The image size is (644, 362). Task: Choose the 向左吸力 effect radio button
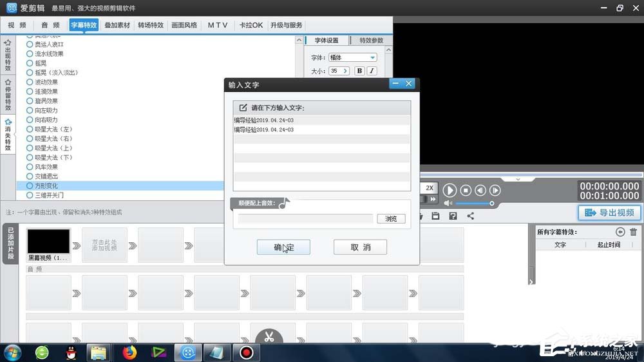30,111
